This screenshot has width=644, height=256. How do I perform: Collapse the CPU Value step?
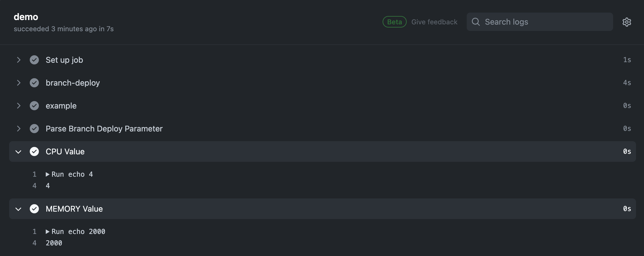click(x=19, y=151)
